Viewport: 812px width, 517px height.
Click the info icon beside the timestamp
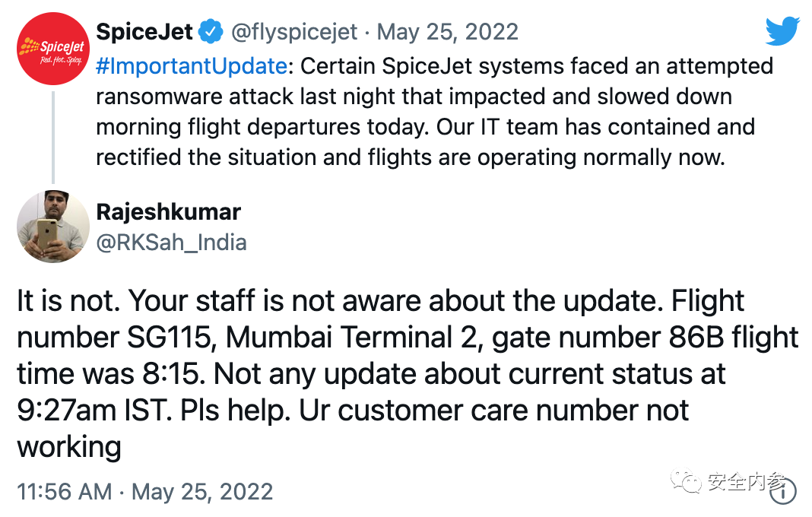coord(782,490)
